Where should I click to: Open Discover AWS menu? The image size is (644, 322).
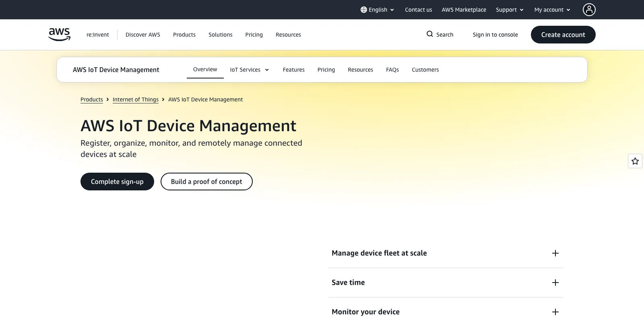pos(143,35)
